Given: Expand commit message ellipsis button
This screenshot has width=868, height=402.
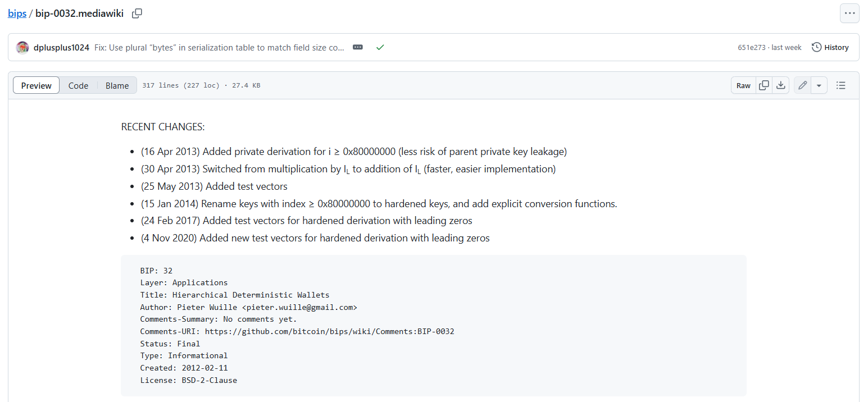Looking at the screenshot, I should (358, 48).
